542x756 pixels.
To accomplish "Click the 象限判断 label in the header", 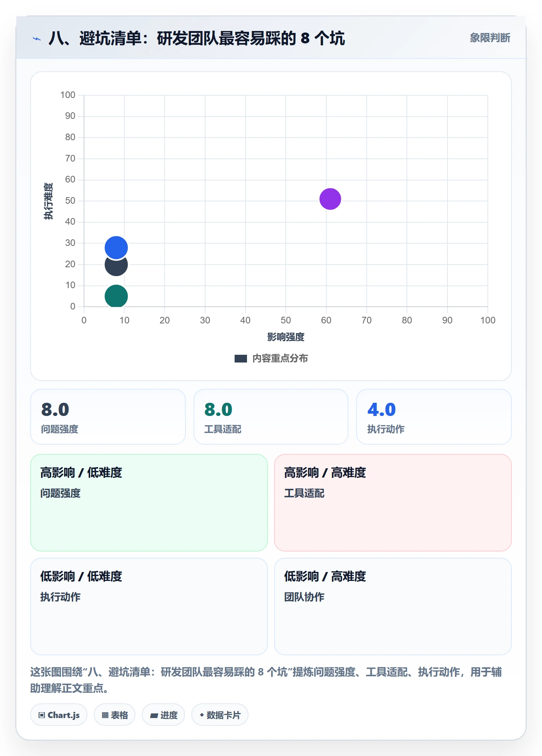I will click(490, 38).
